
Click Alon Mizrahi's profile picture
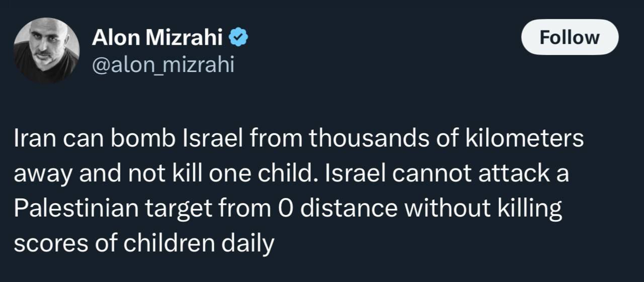pos(46,50)
